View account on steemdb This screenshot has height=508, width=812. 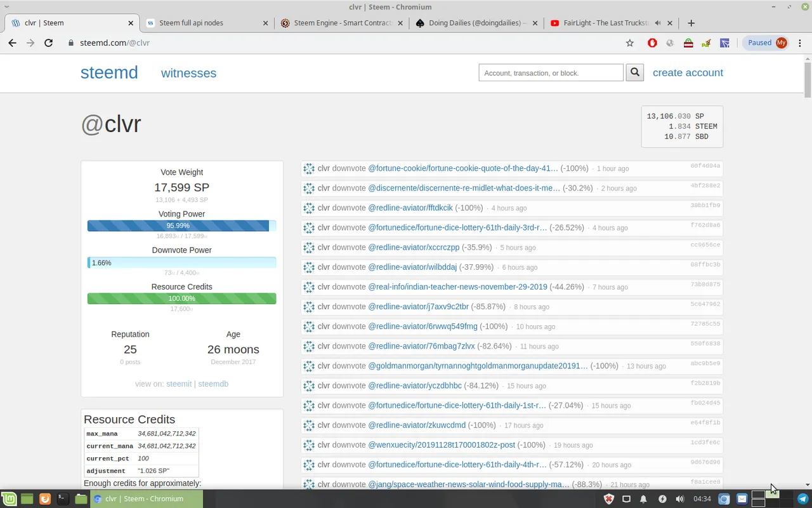pyautogui.click(x=213, y=384)
